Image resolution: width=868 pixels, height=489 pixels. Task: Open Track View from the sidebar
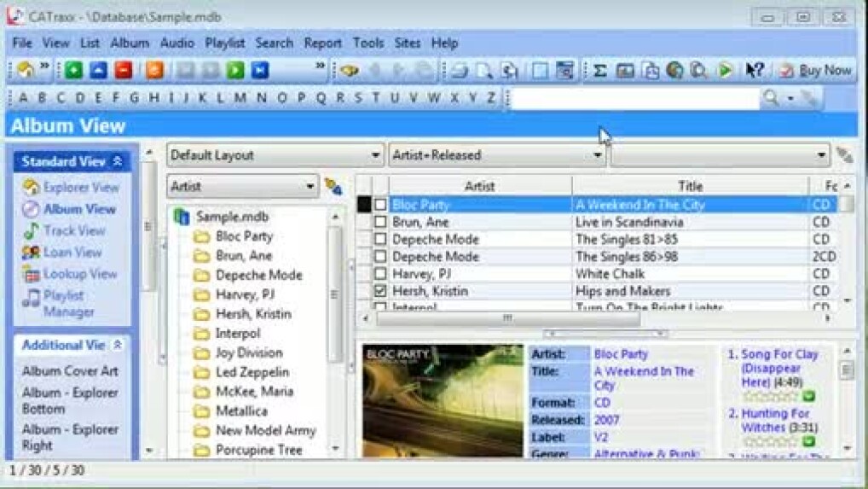point(74,230)
